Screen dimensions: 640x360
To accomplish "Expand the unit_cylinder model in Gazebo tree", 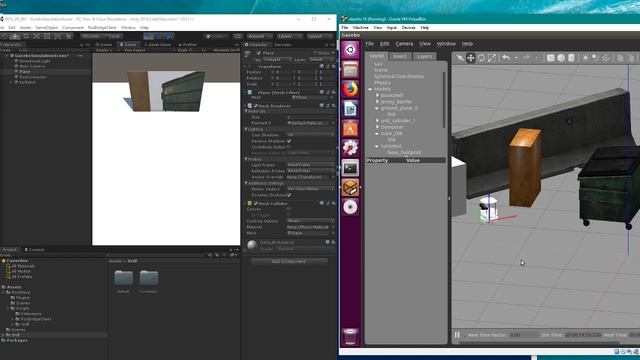I will 377,120.
